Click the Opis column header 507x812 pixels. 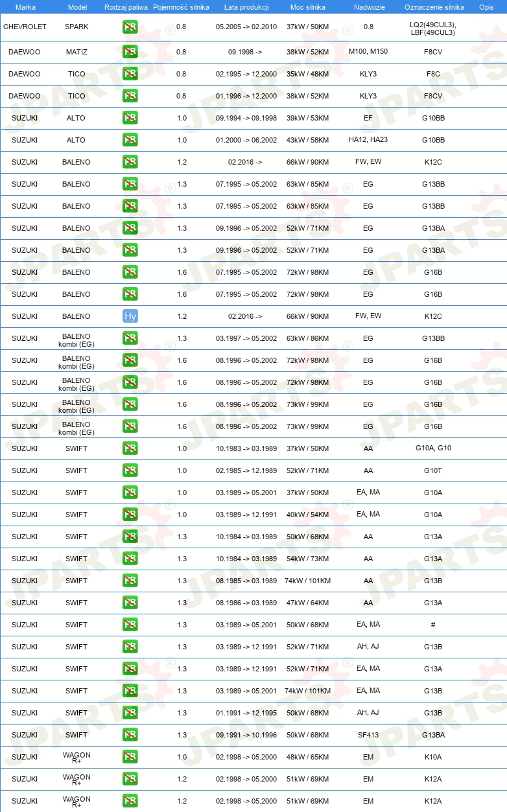486,7
